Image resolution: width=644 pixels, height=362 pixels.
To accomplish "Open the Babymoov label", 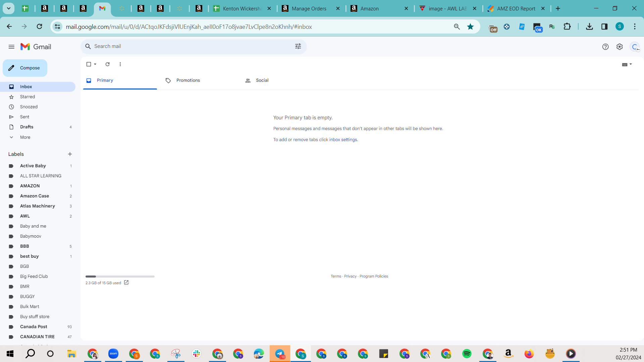I will pos(38,236).
